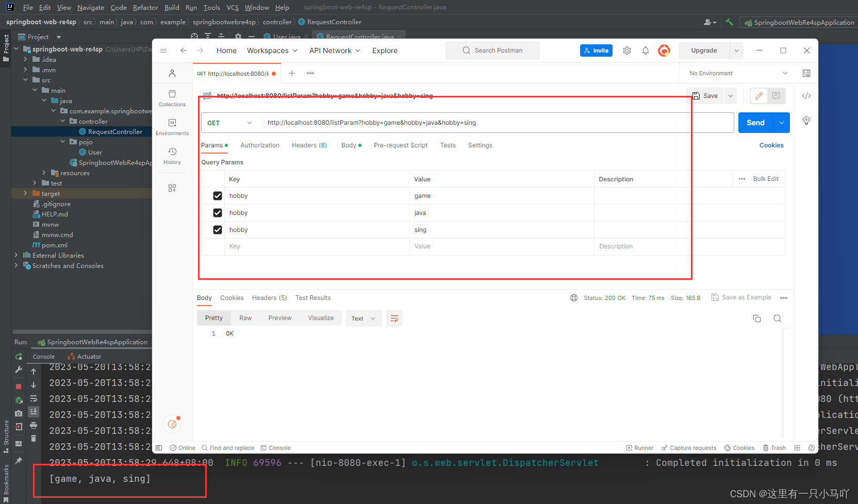The image size is (858, 504).
Task: Add a new request tab
Action: [292, 73]
